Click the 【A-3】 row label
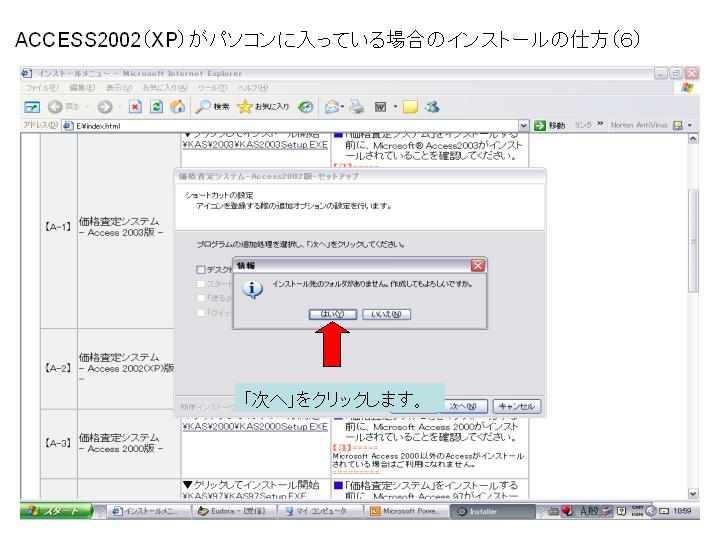 tap(58, 444)
